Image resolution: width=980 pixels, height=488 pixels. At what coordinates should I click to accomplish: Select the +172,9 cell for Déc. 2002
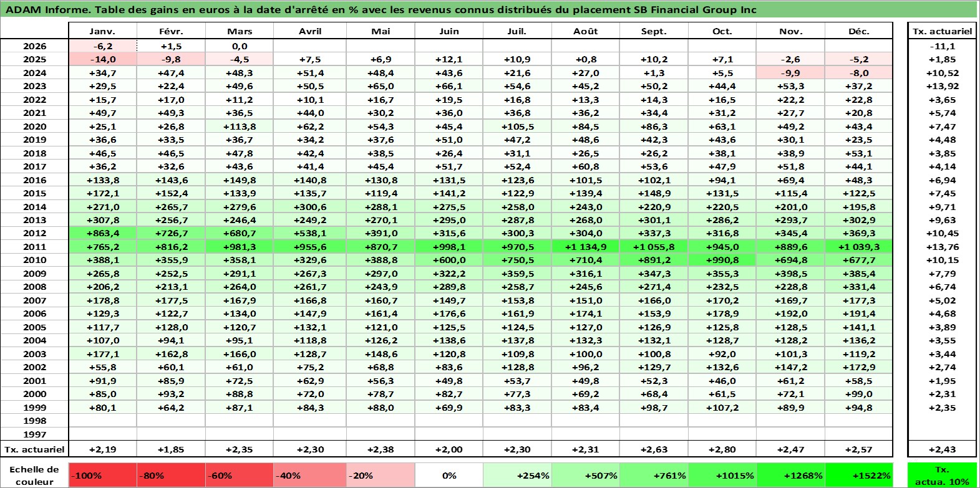click(x=858, y=367)
